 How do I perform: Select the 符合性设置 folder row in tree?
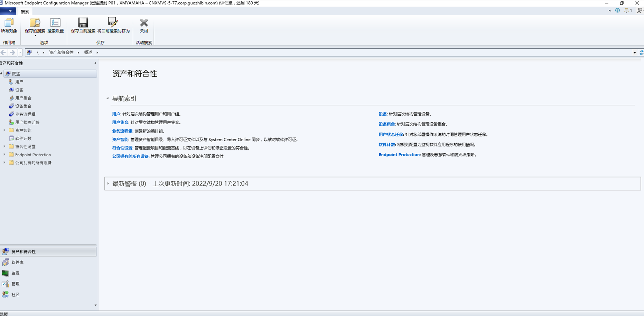point(22,146)
